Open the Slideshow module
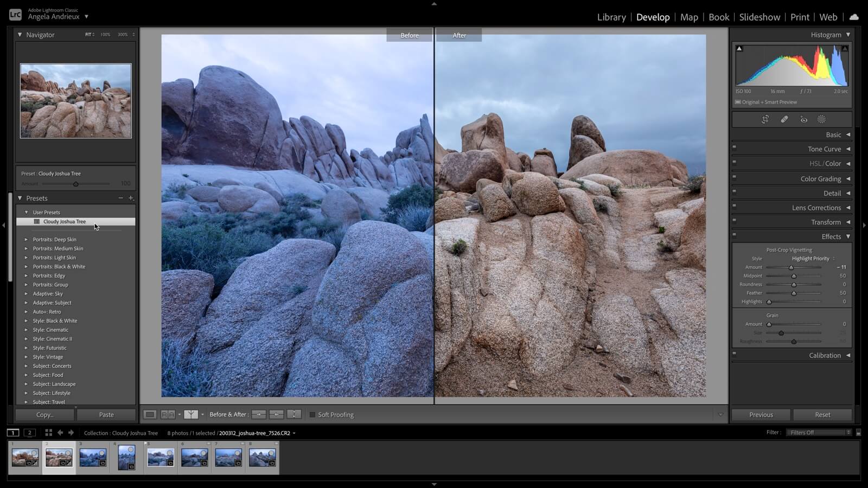The image size is (868, 488). (759, 17)
